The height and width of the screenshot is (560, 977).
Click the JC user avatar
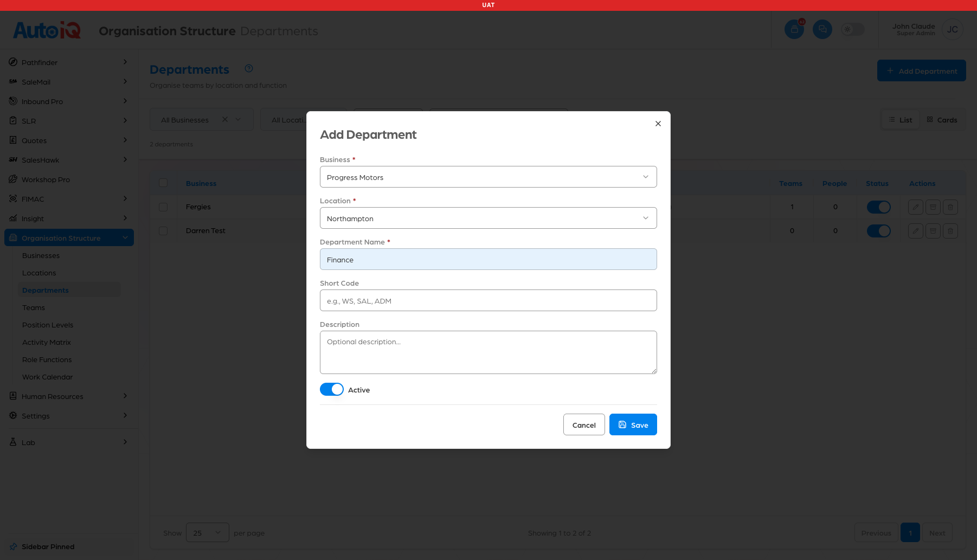953,29
